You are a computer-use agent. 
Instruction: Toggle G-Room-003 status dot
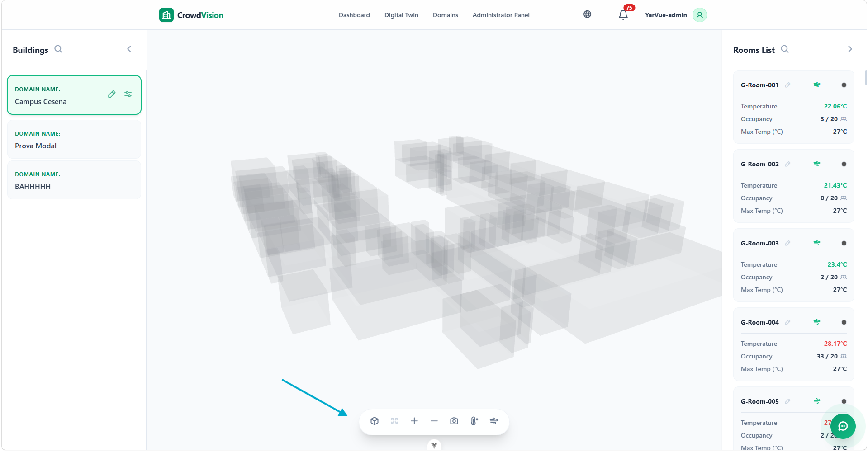pyautogui.click(x=844, y=243)
